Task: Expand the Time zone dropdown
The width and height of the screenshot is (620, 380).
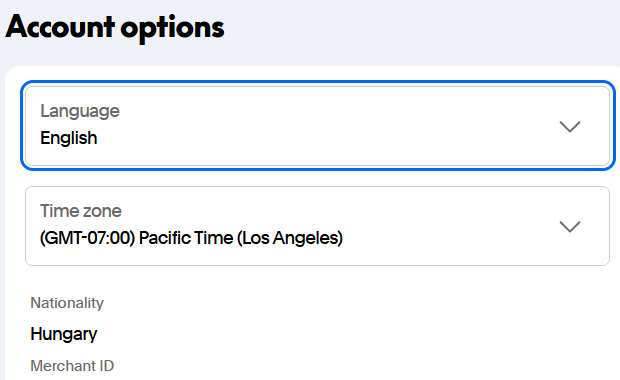Action: (317, 226)
